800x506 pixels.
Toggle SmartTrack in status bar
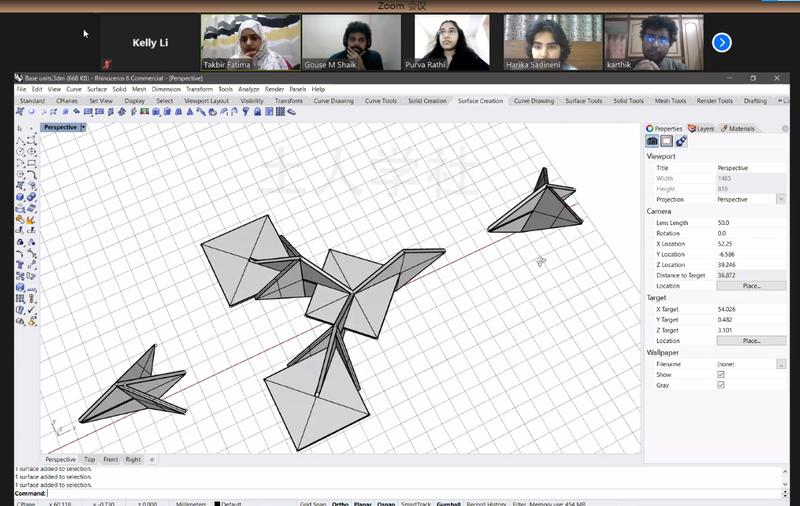click(416, 503)
